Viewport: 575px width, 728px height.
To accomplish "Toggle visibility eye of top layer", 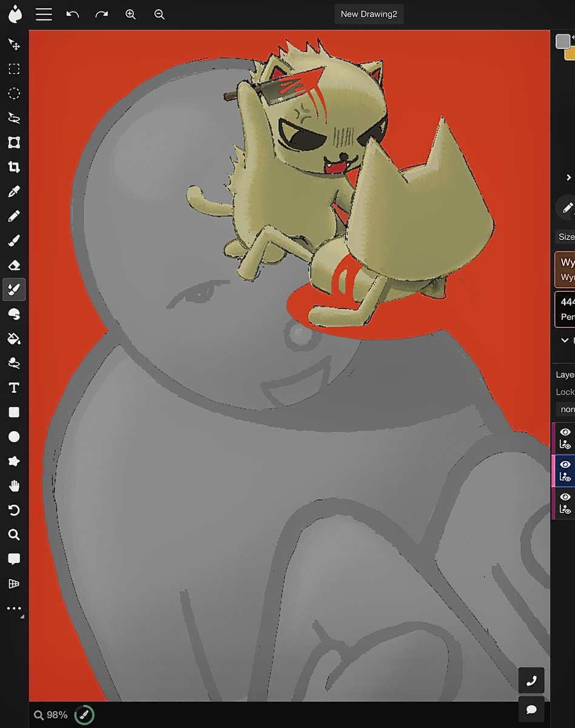I will point(565,432).
